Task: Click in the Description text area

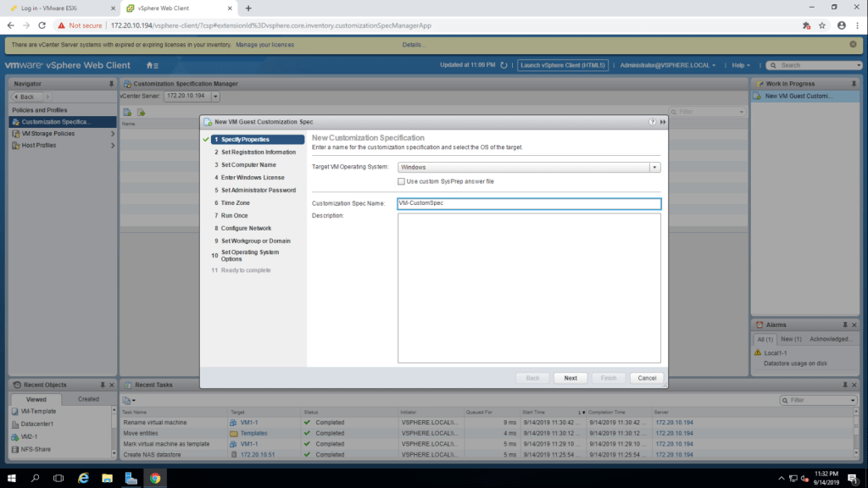Action: pos(528,288)
